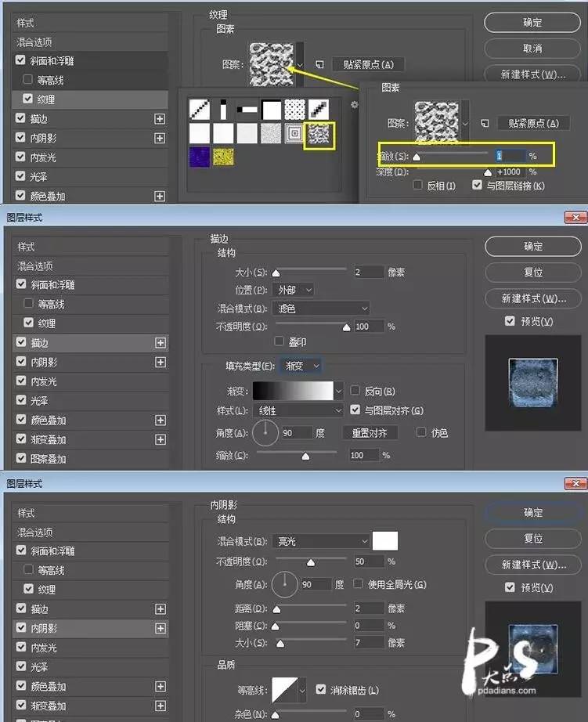588x722 pixels.
Task: Open the 填充类型 dropdown set to 渐变
Action: pyautogui.click(x=301, y=366)
